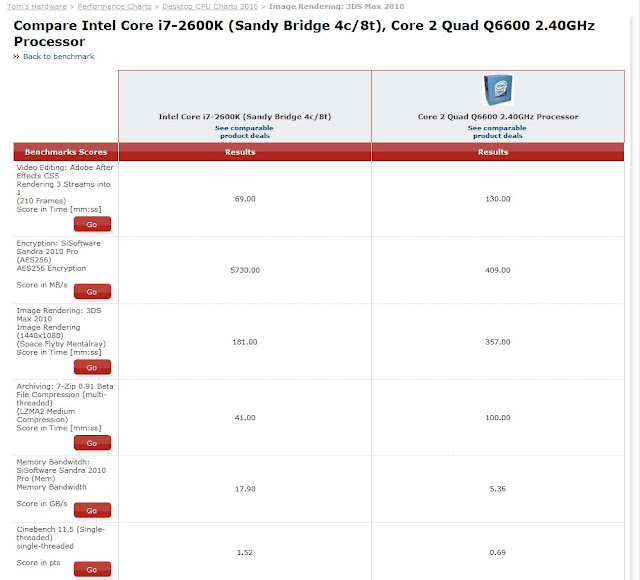Click the Core 2 Quad Q6600 2.40GHz product name
Viewport: 640px width, 580px height.
498,117
